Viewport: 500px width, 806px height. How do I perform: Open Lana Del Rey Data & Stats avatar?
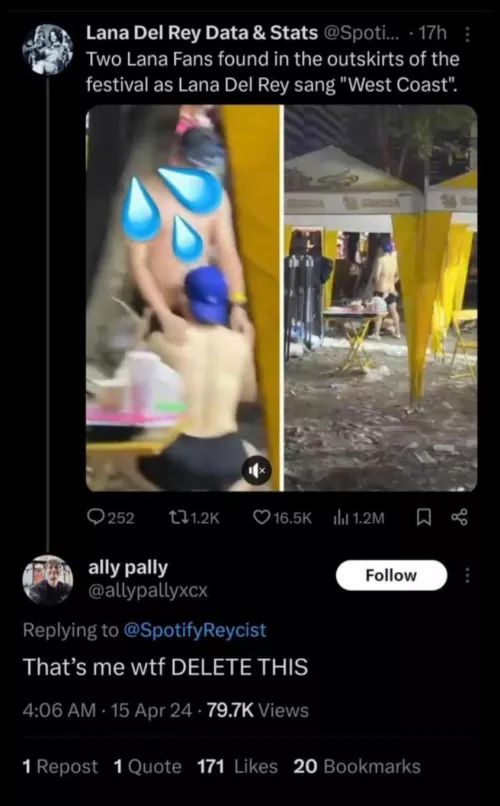(47, 49)
